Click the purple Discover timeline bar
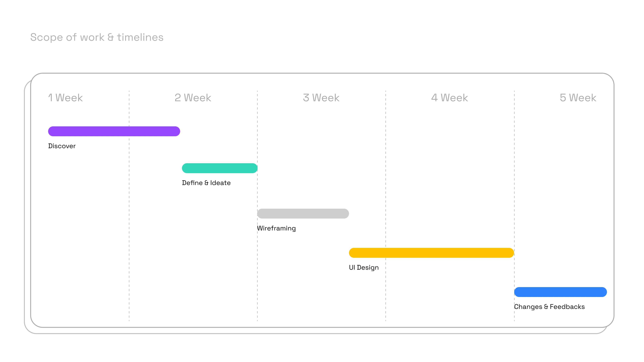The image size is (644, 362). coord(114,131)
